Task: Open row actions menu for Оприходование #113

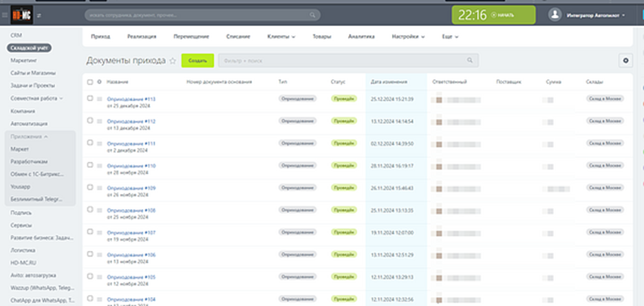Action: coord(99,99)
